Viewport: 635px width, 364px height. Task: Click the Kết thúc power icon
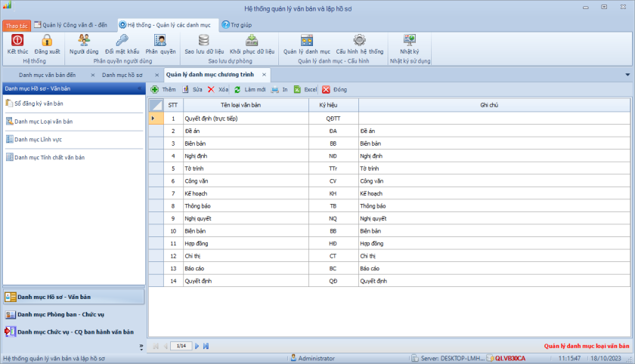(17, 41)
